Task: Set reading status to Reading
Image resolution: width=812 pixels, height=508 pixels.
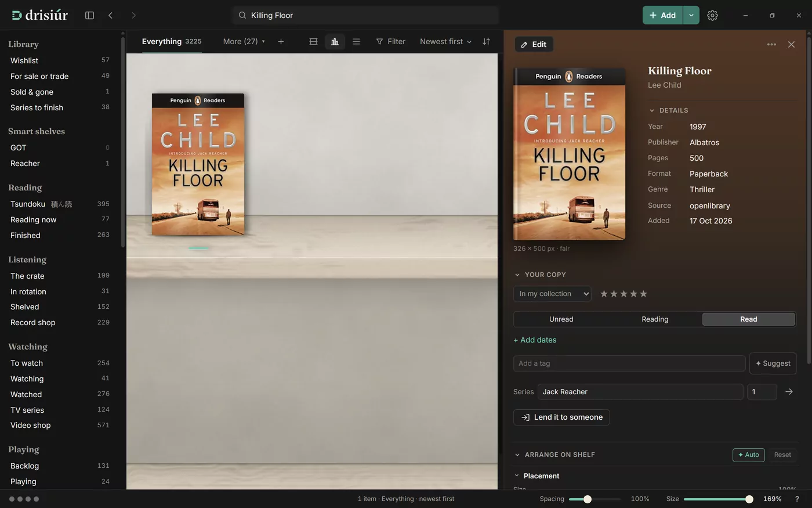Action: tap(655, 319)
